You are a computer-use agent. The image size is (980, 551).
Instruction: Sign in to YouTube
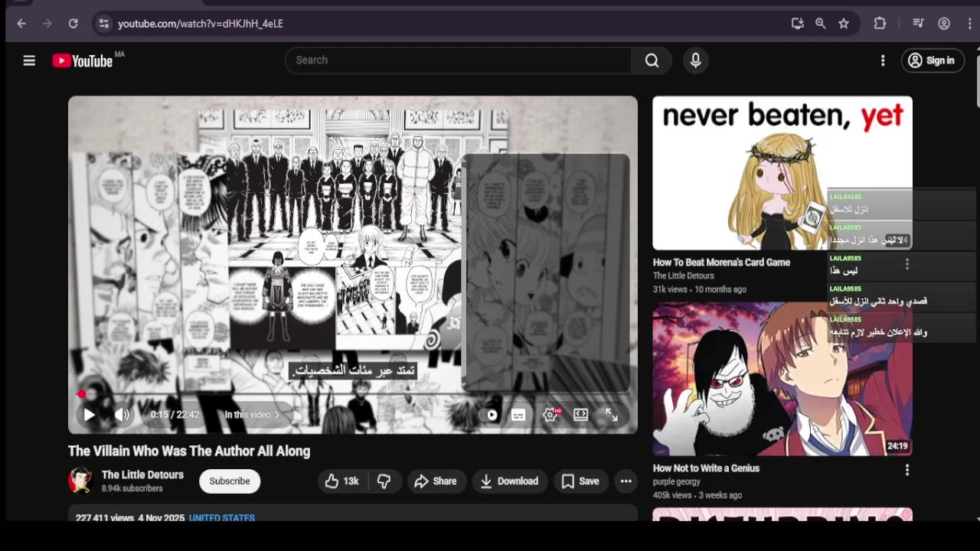[x=932, y=60]
